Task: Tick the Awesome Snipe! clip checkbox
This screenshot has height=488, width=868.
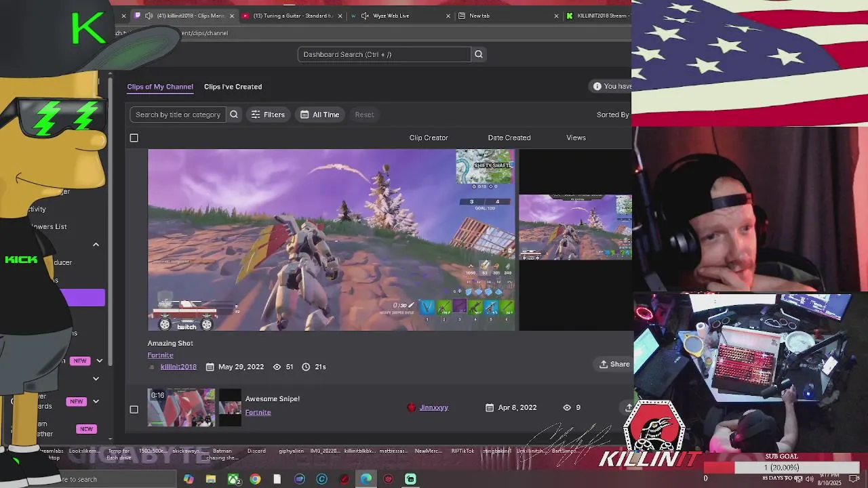Action: [x=134, y=409]
